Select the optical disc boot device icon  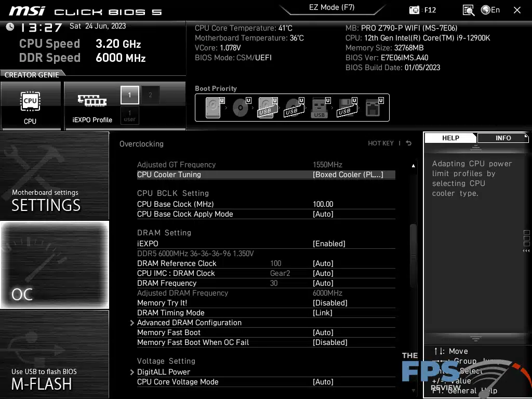(x=242, y=107)
